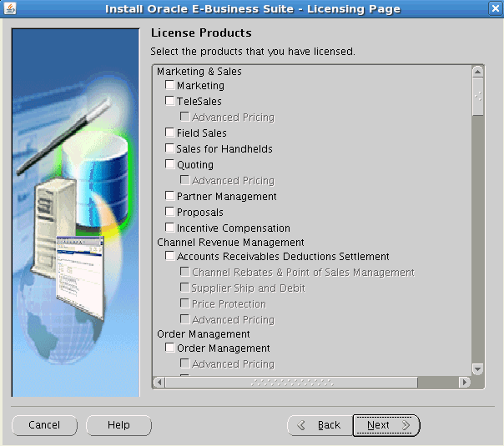The width and height of the screenshot is (504, 446).
Task: Tick Advanced Pricing under Accounts Receivables Deductions
Action: [184, 318]
